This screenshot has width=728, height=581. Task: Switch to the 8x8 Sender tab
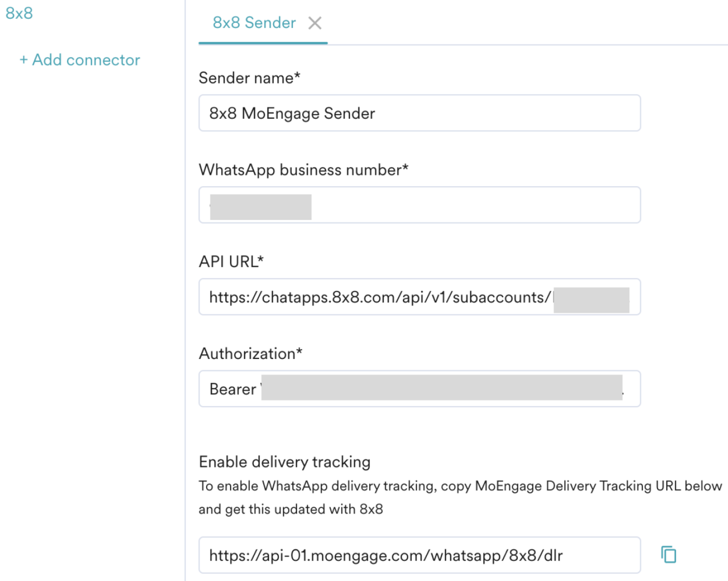tap(254, 23)
